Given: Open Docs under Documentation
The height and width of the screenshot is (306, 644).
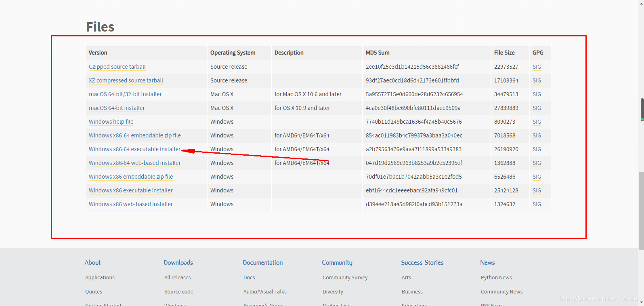Looking at the screenshot, I should pos(249,277).
